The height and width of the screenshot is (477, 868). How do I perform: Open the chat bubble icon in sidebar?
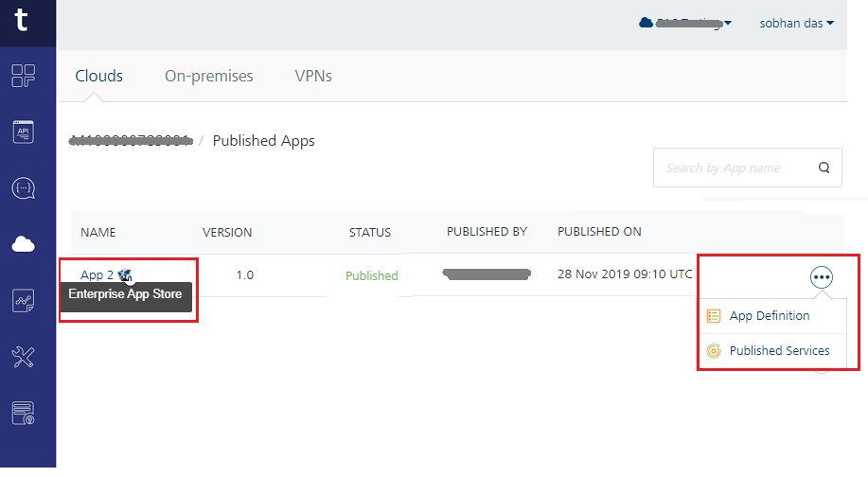click(x=24, y=188)
